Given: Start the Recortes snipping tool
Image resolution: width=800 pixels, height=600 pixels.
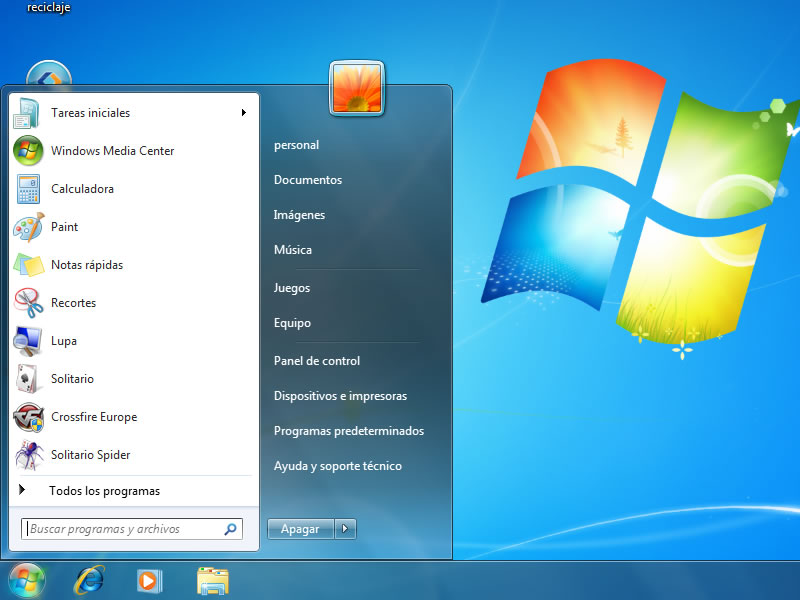Looking at the screenshot, I should [x=134, y=303].
